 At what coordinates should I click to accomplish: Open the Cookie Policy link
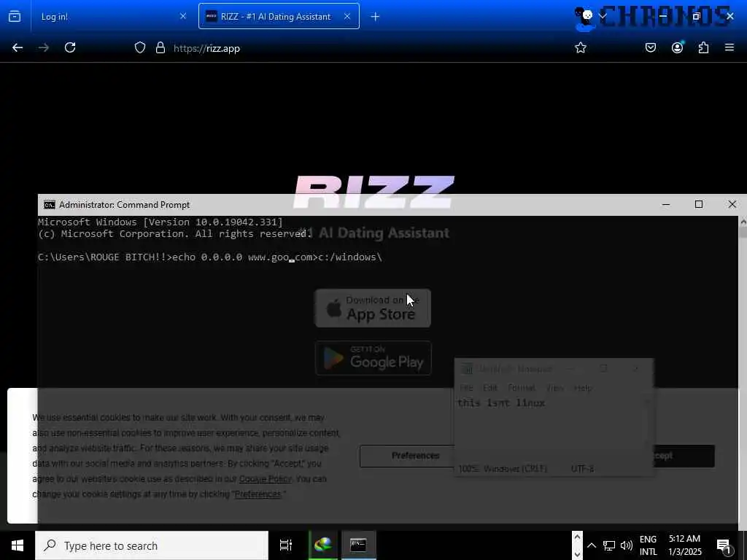pyautogui.click(x=266, y=479)
